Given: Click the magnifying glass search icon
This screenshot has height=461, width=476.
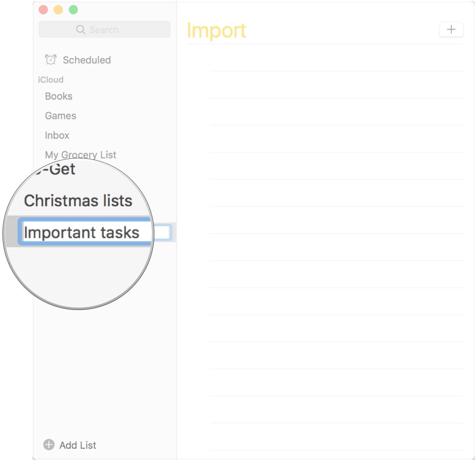Looking at the screenshot, I should [x=80, y=30].
